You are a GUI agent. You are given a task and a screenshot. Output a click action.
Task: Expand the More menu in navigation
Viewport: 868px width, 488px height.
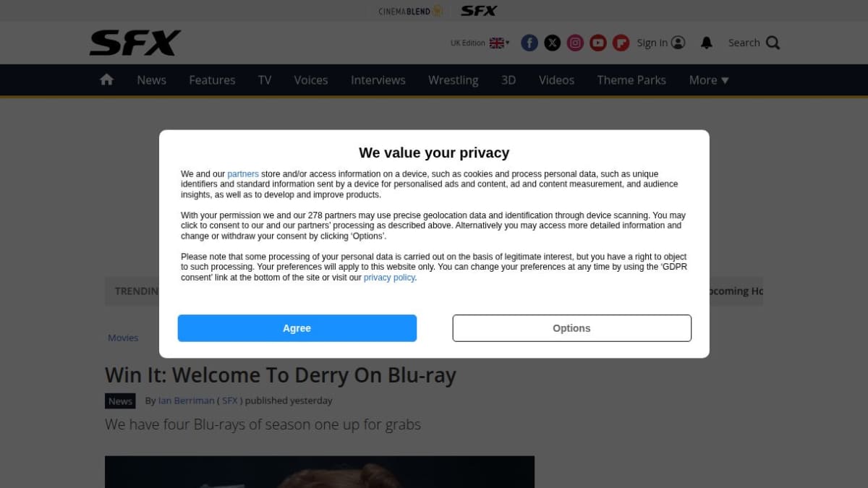click(x=709, y=80)
